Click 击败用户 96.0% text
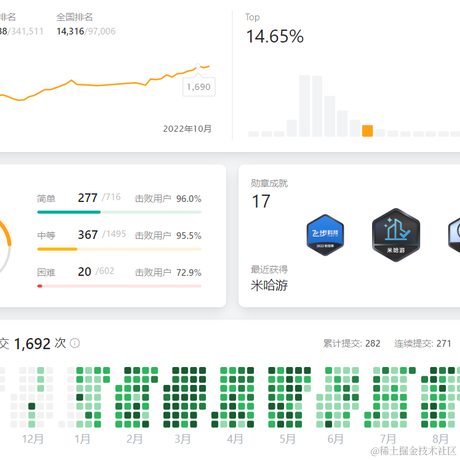460x460 pixels. point(168,199)
